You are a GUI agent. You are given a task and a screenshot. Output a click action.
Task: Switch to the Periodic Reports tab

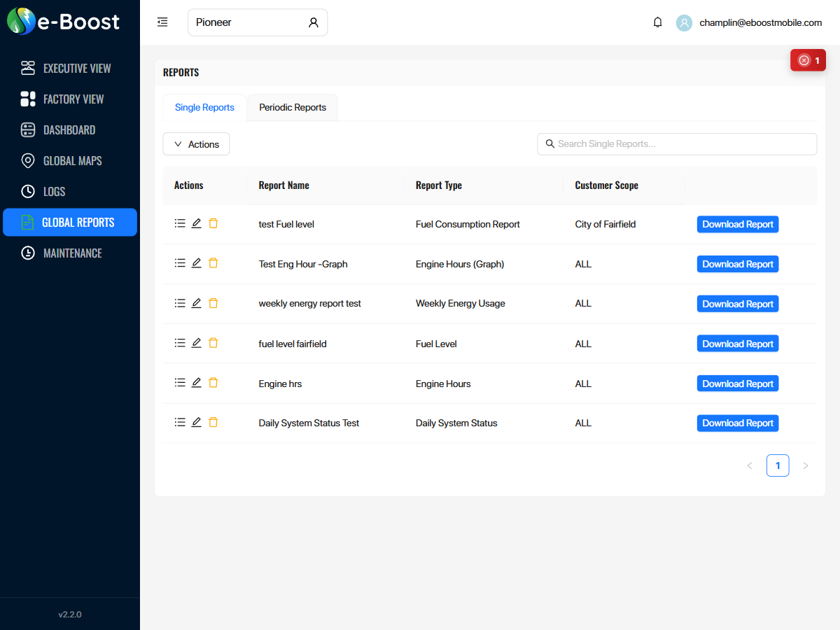coord(292,107)
